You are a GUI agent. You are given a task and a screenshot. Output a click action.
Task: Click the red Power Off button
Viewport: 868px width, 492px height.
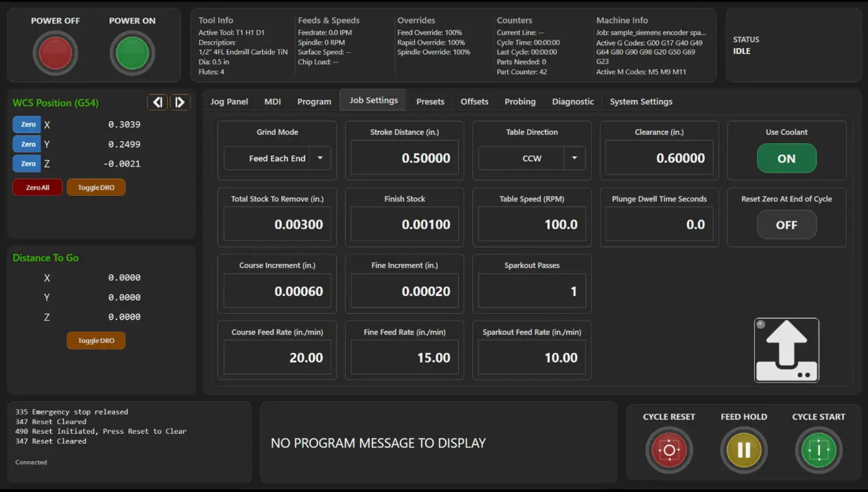pyautogui.click(x=56, y=53)
